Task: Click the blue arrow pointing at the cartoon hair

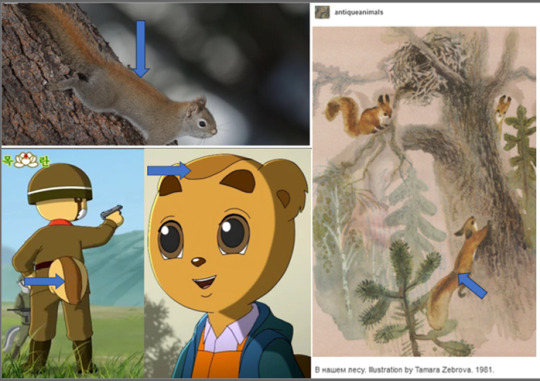Action: pyautogui.click(x=169, y=170)
